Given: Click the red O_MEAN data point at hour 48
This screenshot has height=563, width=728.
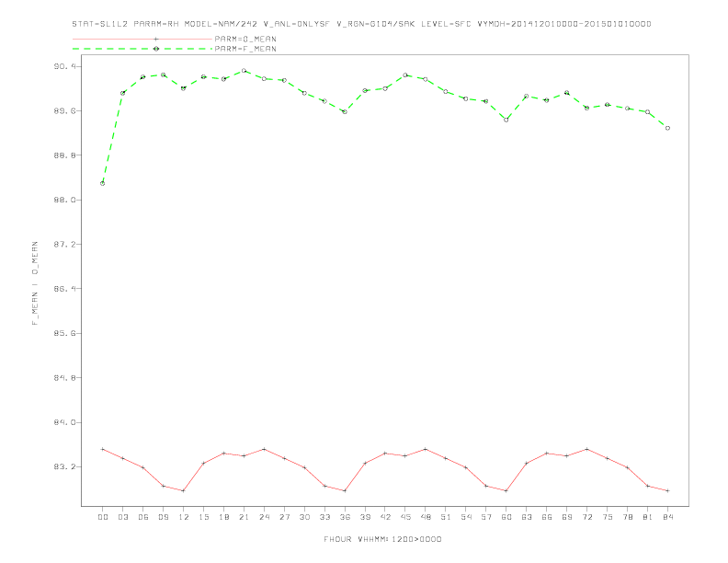Looking at the screenshot, I should click(426, 449).
